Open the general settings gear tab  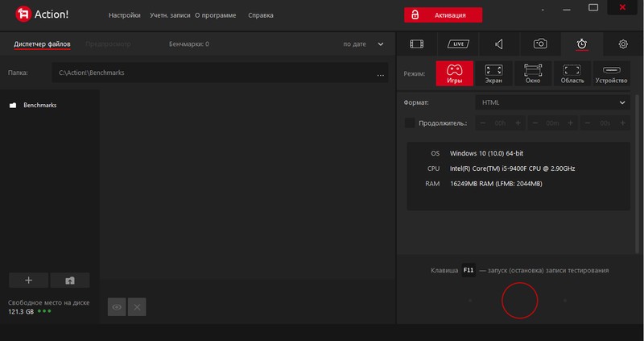(622, 44)
